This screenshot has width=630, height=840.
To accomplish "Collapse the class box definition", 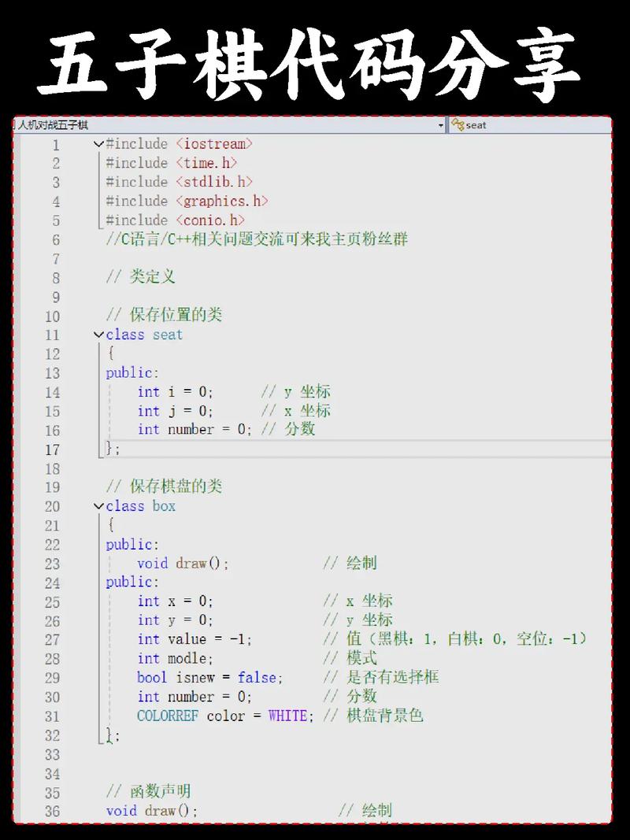I will pos(98,506).
